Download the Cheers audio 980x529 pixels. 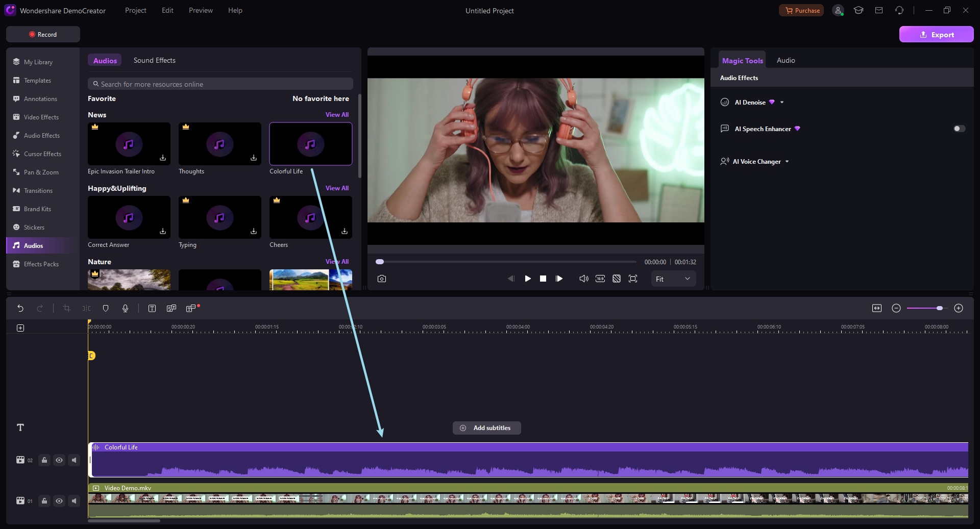click(345, 231)
